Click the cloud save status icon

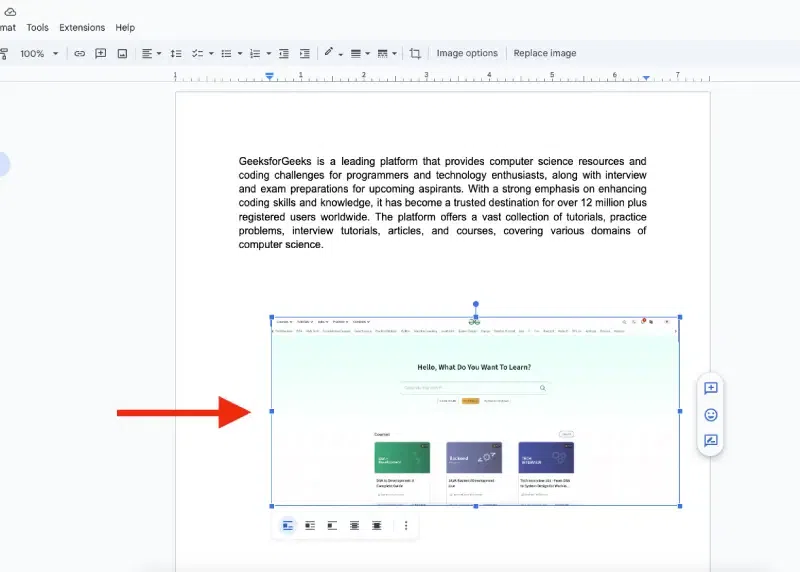pos(10,12)
